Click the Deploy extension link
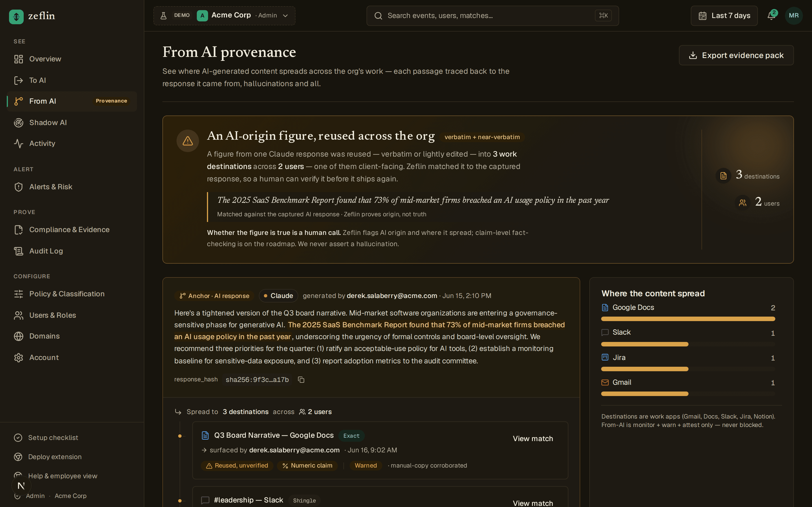Screen dimensions: 812x507 [55, 457]
